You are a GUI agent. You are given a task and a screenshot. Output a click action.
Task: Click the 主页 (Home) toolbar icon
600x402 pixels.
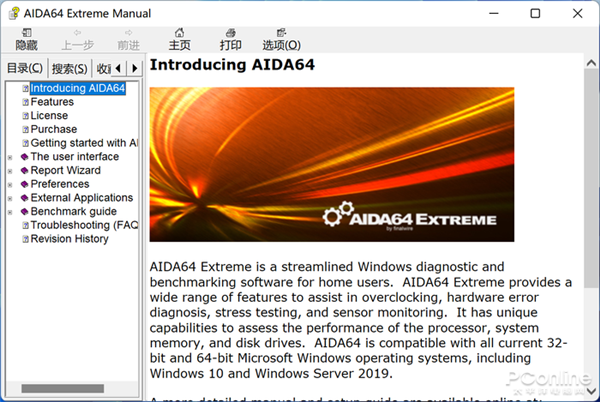[179, 38]
